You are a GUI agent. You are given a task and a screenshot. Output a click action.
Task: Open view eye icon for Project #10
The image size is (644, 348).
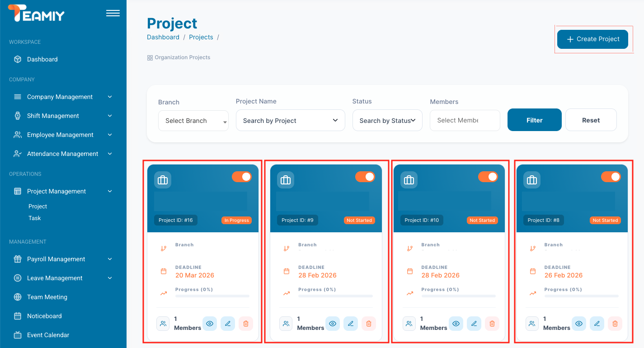[456, 324]
